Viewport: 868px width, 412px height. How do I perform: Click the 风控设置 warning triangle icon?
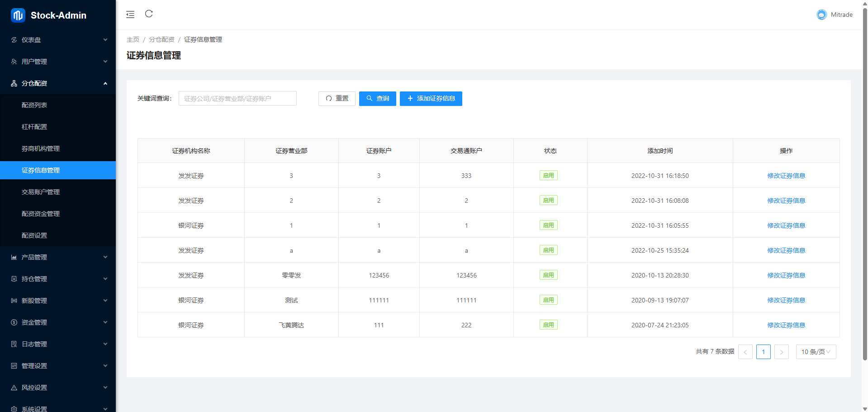[14, 388]
